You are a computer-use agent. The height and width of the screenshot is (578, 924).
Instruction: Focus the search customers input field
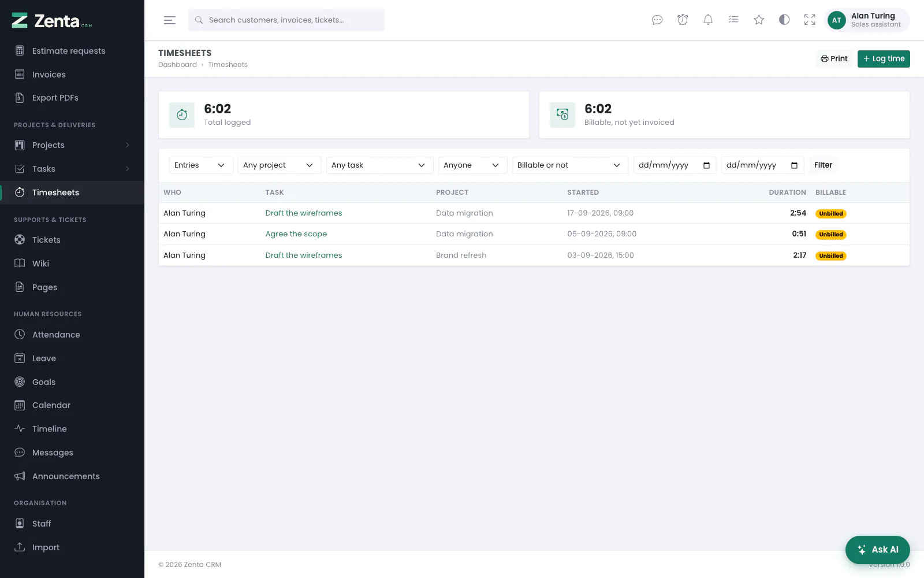(286, 20)
